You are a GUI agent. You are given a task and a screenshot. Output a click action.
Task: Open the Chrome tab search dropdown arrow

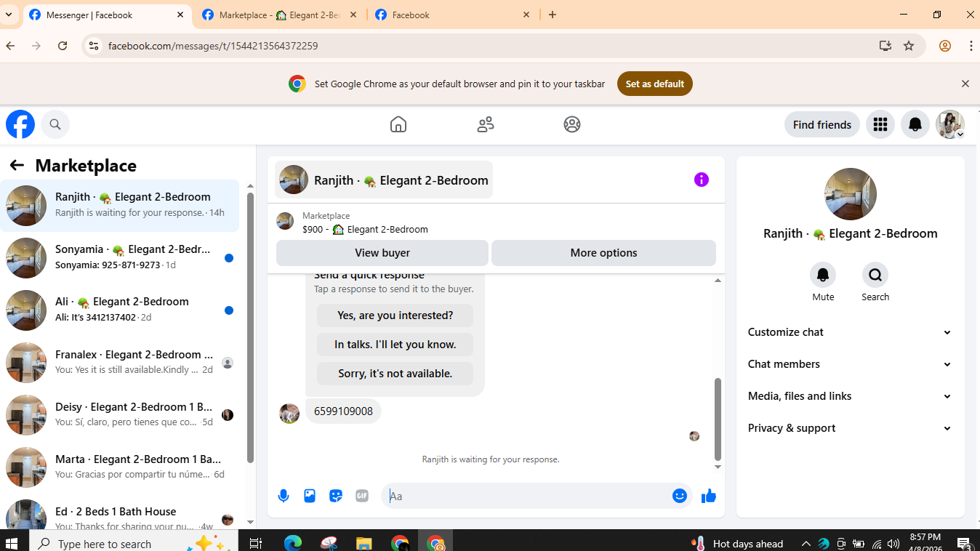pyautogui.click(x=9, y=15)
